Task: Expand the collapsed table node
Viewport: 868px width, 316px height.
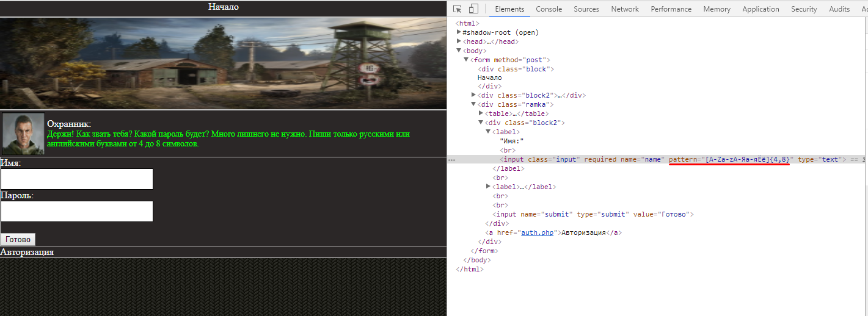Action: click(481, 113)
